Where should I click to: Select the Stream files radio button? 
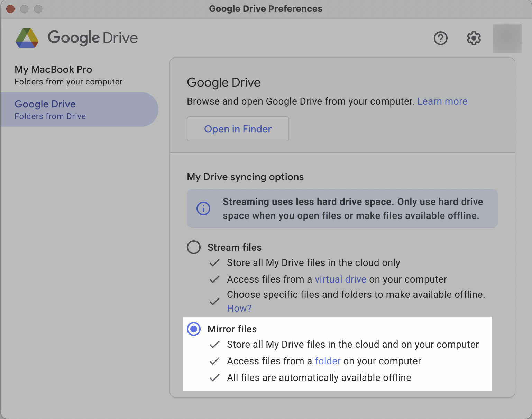coord(194,247)
